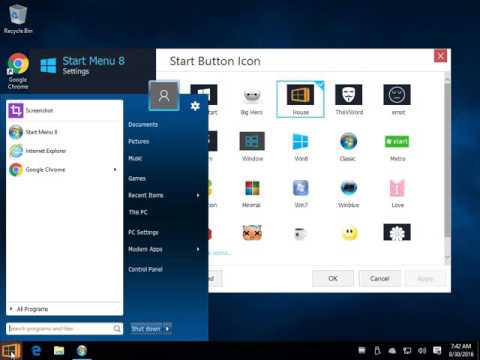Viewport: 480px width, 360px height.
Task: Click the custom Start button on taskbar
Action: tap(11, 351)
